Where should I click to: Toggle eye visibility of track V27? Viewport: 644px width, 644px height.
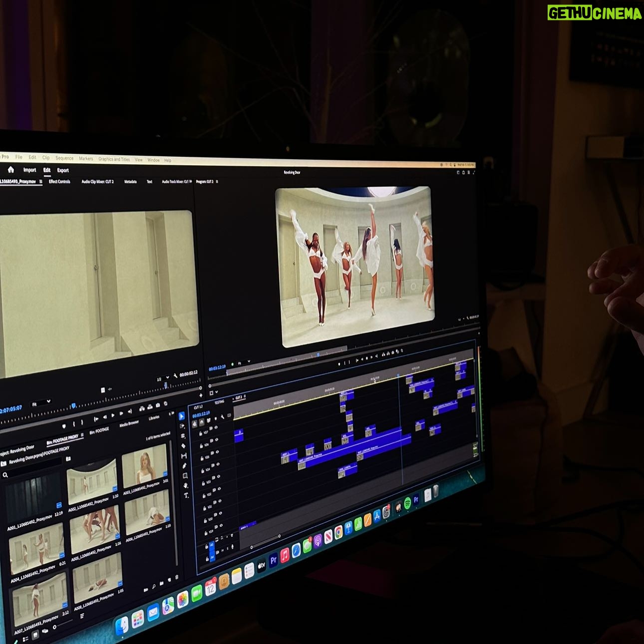tap(216, 427)
